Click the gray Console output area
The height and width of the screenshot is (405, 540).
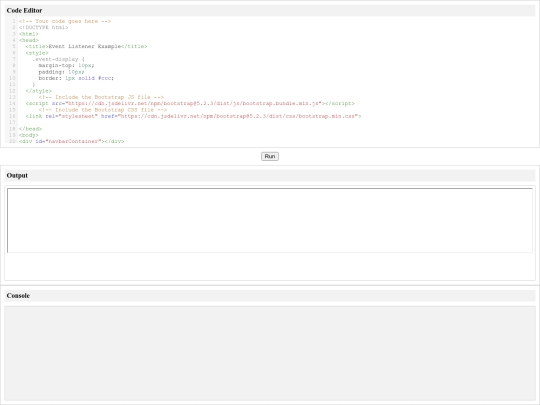[270, 354]
